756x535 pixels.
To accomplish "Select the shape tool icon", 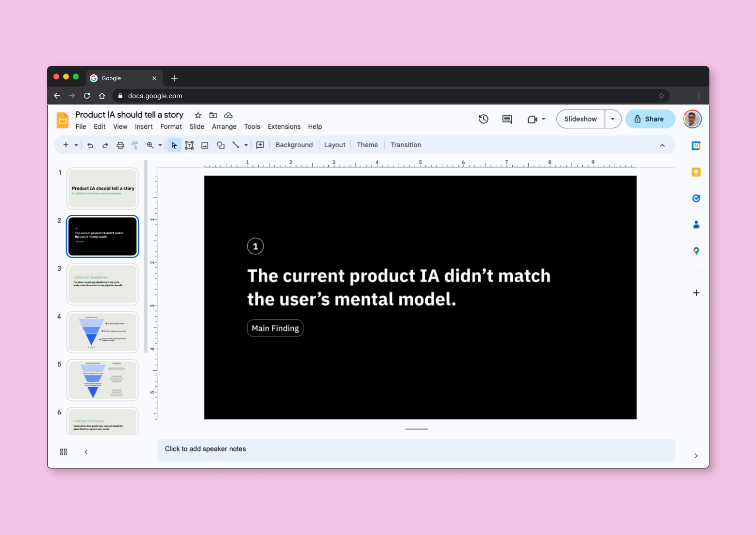I will pos(220,145).
